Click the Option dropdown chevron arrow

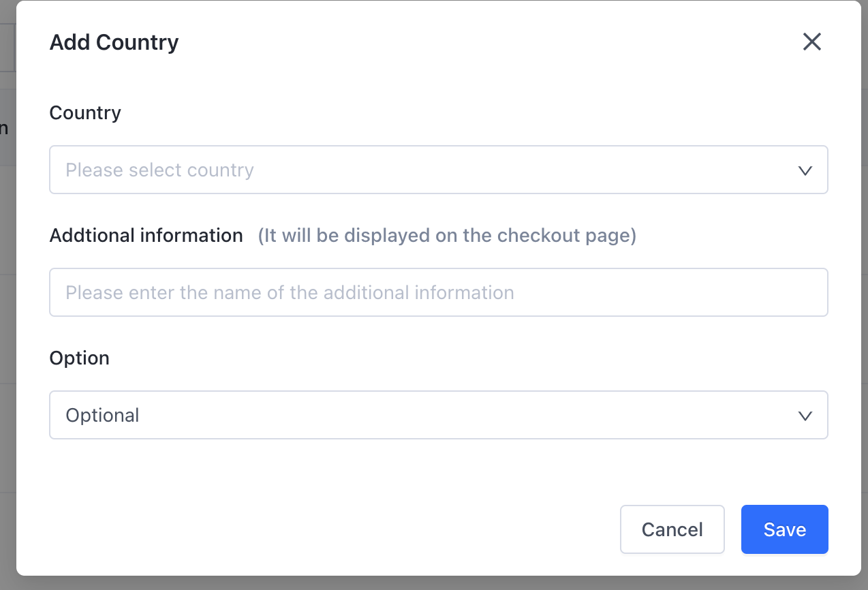[805, 416]
